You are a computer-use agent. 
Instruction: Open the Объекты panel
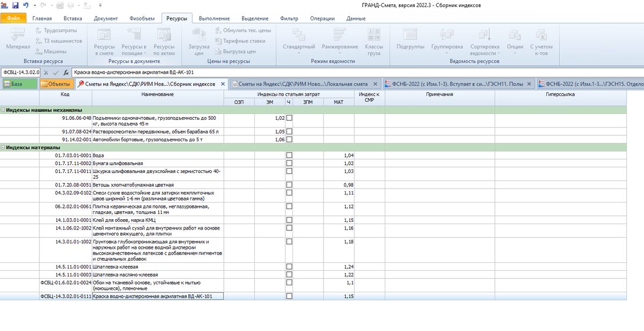(56, 84)
